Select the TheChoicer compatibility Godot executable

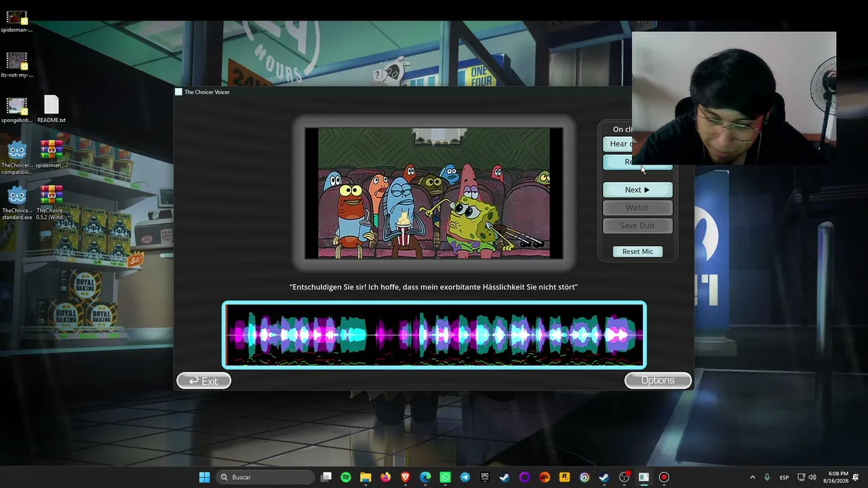[17, 158]
